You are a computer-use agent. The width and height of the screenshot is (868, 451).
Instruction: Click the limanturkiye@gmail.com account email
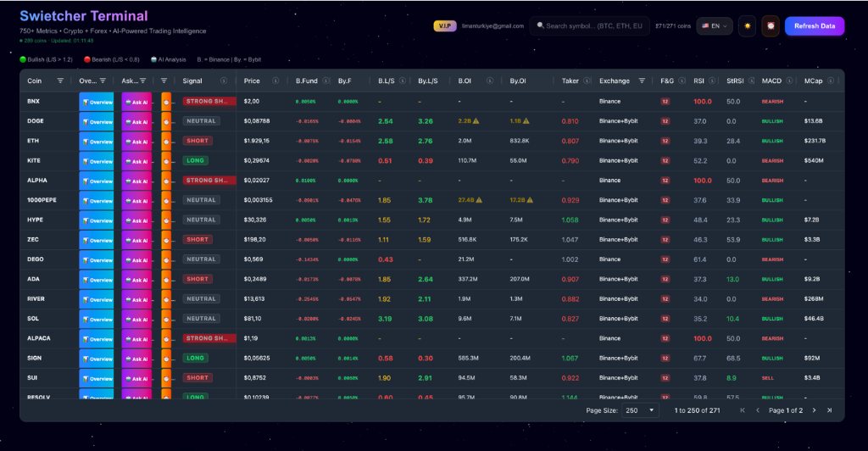pyautogui.click(x=492, y=26)
